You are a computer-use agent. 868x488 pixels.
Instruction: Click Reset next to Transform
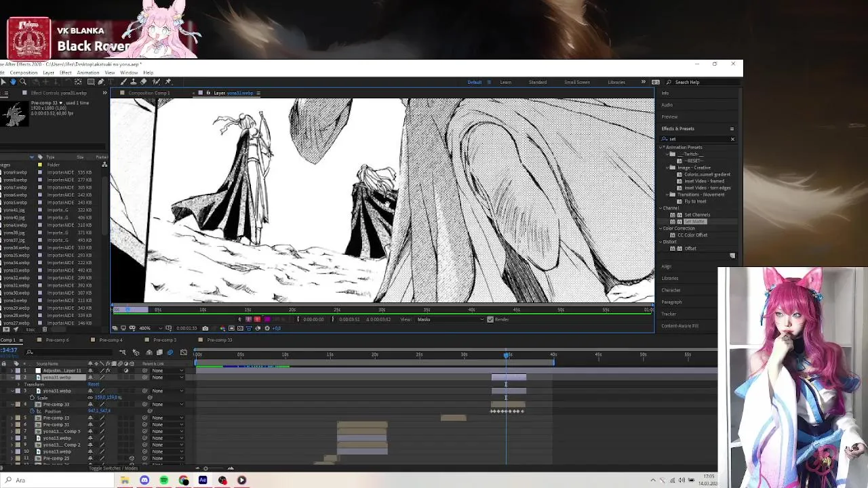coord(94,384)
